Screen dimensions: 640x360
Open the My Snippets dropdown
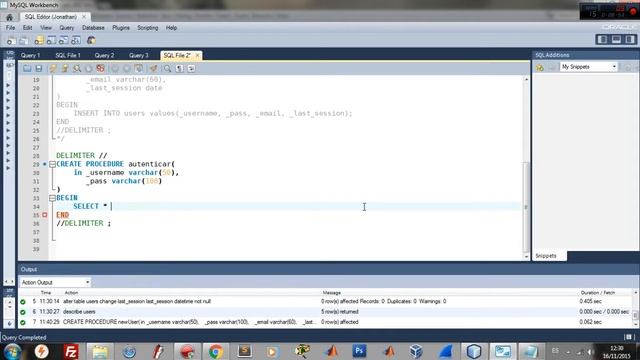click(x=588, y=67)
